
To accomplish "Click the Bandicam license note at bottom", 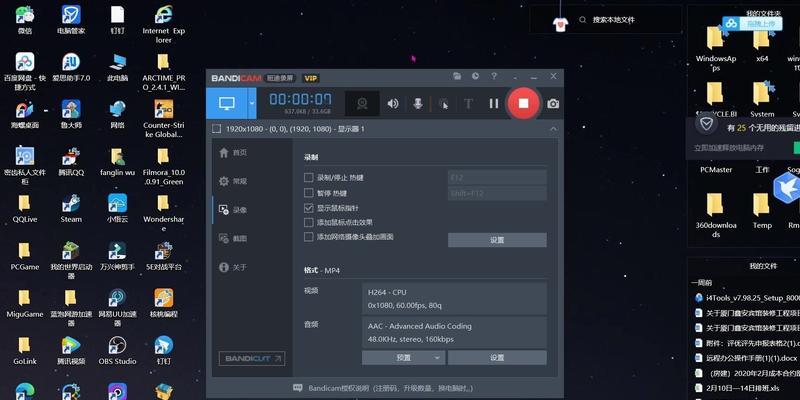I will coord(384,388).
